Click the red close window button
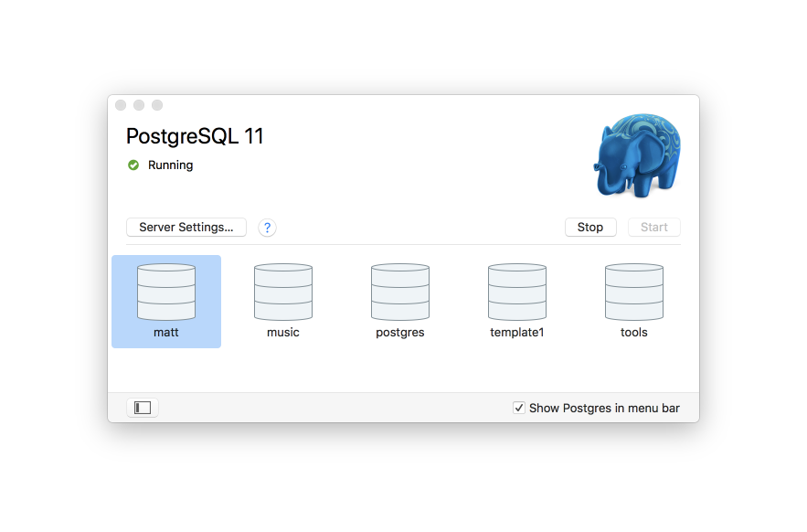The image size is (807, 532). click(x=121, y=105)
